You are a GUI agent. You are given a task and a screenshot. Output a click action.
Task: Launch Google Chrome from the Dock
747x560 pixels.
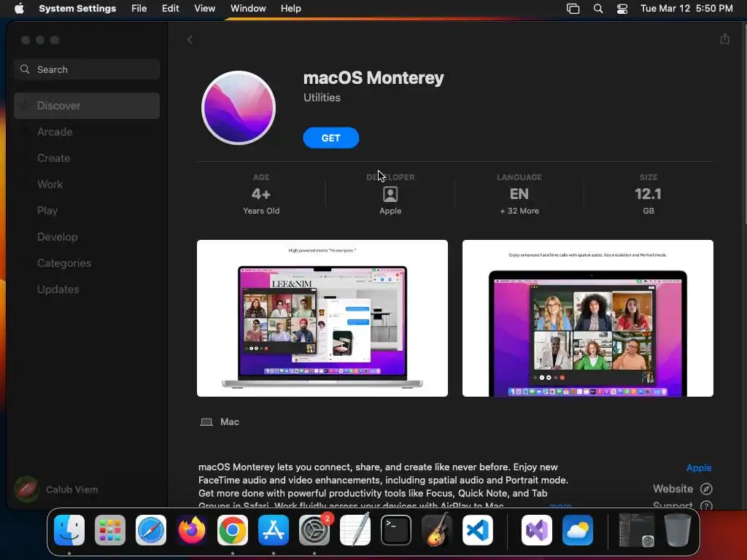(x=233, y=530)
